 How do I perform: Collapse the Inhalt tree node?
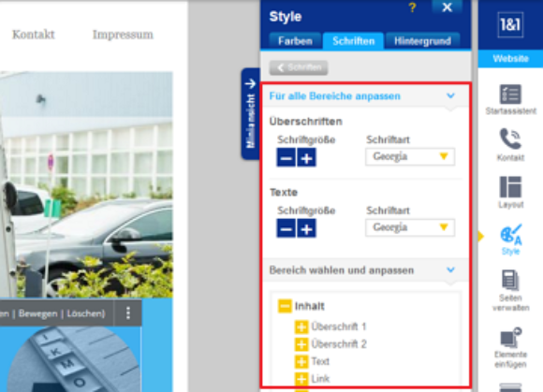[x=285, y=306]
